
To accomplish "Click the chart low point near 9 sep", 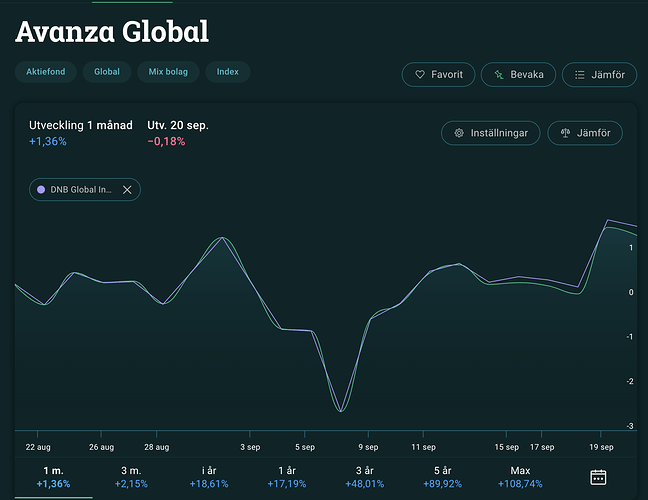I will [341, 411].
